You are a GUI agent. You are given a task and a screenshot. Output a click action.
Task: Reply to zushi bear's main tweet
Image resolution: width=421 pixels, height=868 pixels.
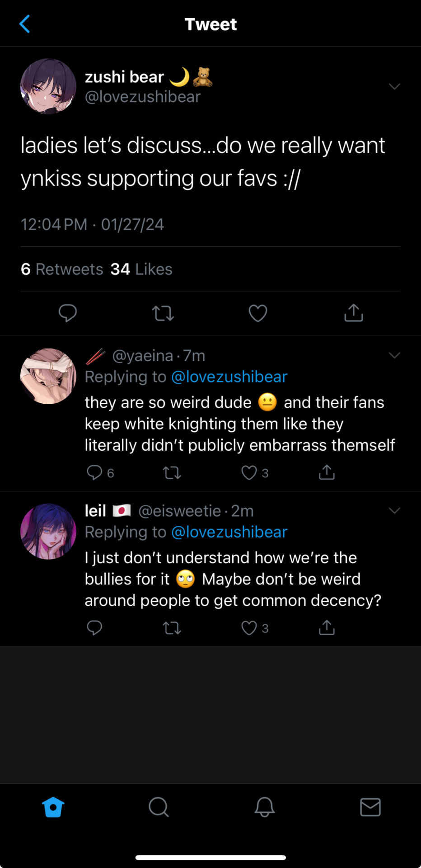68,313
